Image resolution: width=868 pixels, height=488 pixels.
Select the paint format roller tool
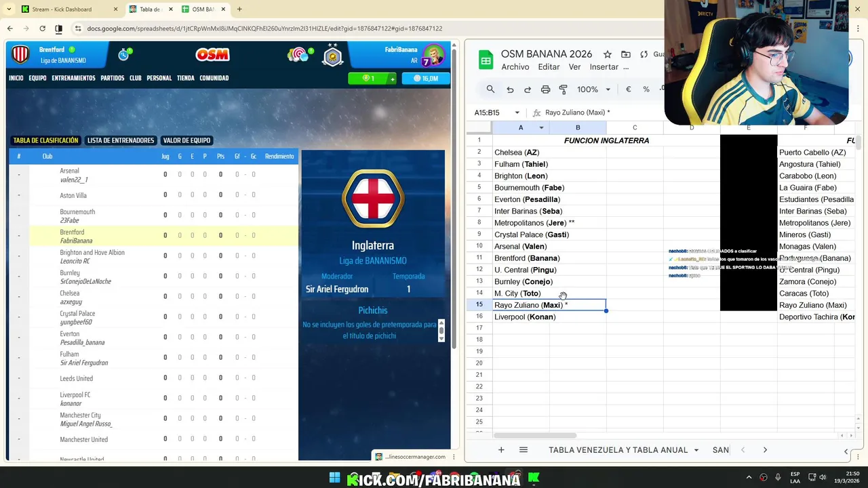pos(563,89)
